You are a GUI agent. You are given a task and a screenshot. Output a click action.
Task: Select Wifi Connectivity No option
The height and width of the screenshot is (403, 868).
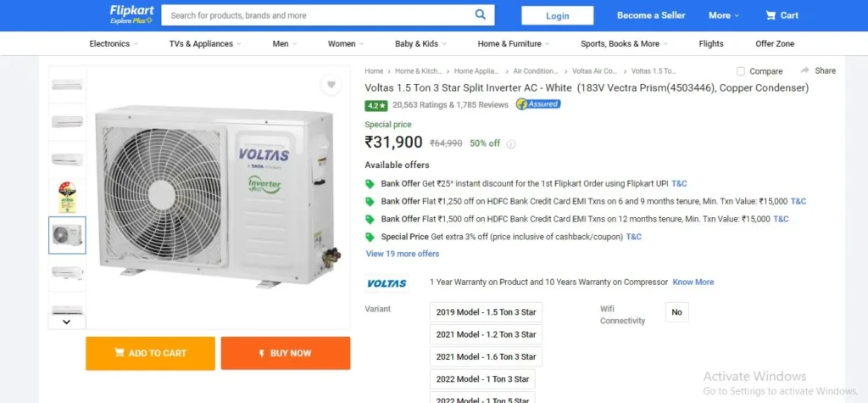pyautogui.click(x=676, y=312)
